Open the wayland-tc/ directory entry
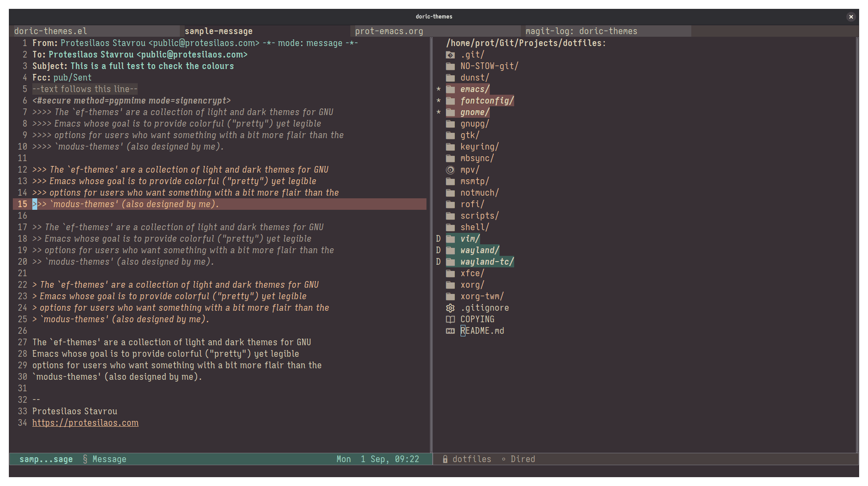Screen dimensions: 868x486 pos(487,262)
